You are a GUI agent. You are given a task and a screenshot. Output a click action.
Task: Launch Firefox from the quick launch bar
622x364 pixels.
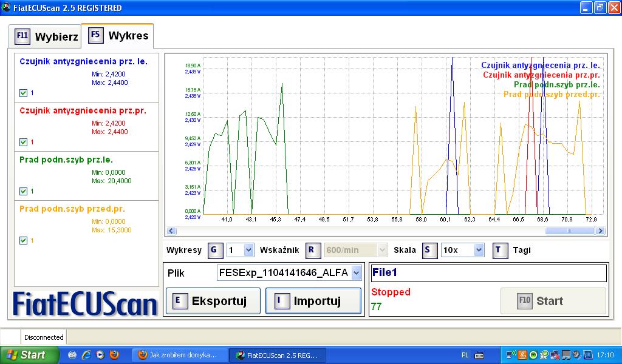tap(114, 354)
